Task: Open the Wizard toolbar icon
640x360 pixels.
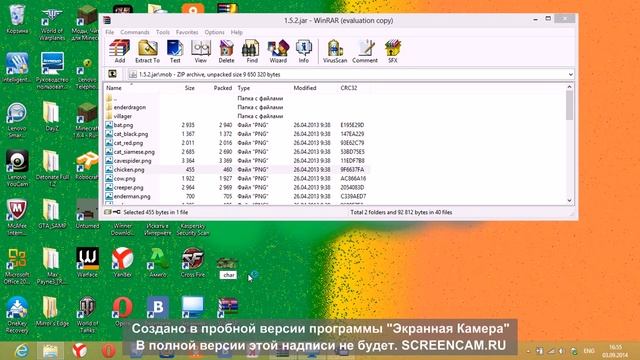Action: pos(278,51)
